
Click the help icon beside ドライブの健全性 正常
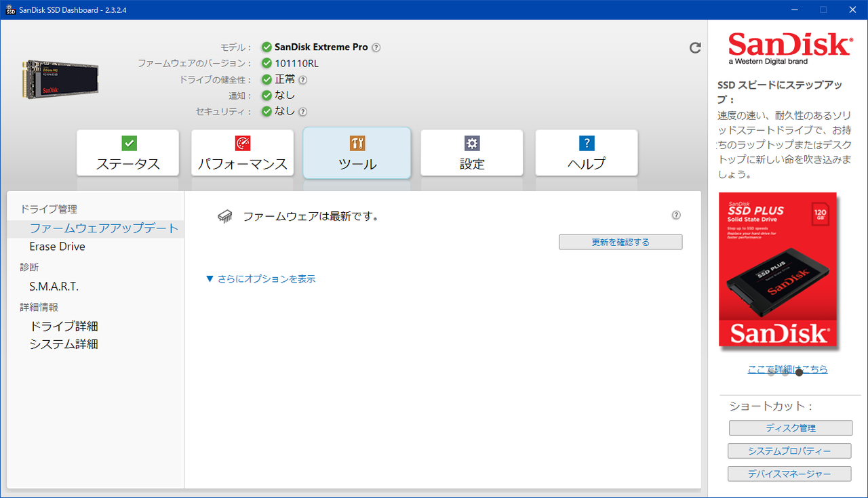(x=303, y=79)
